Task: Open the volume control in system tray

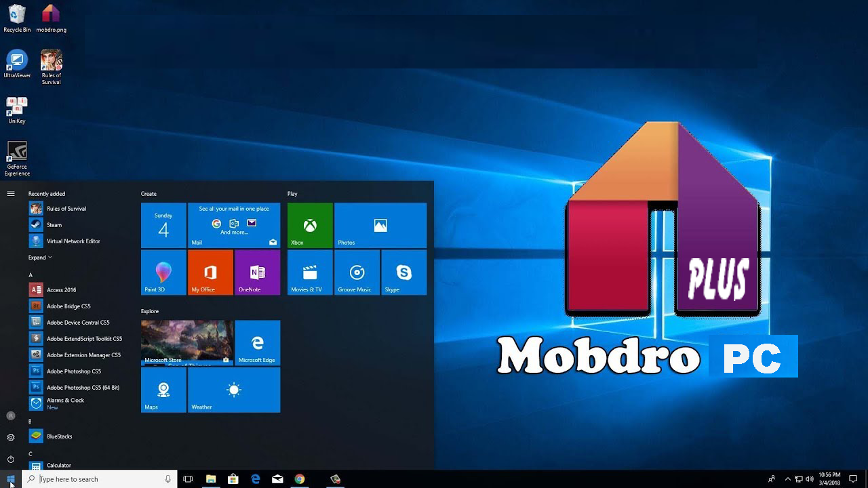Action: click(810, 479)
